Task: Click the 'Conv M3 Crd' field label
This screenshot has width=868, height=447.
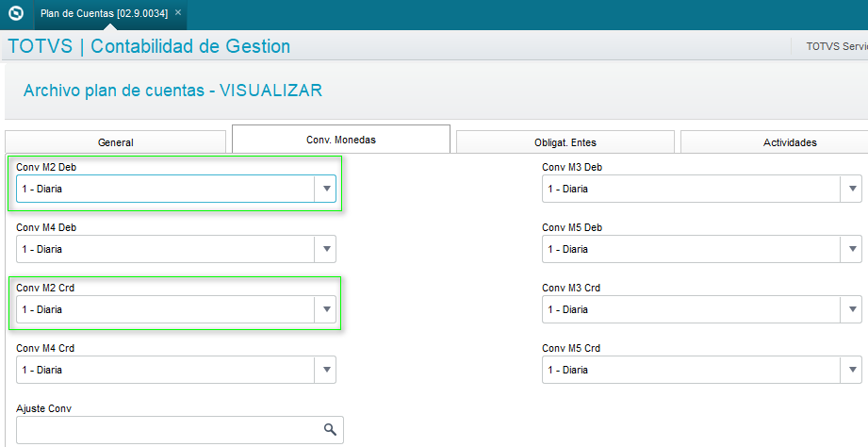Action: pos(571,288)
